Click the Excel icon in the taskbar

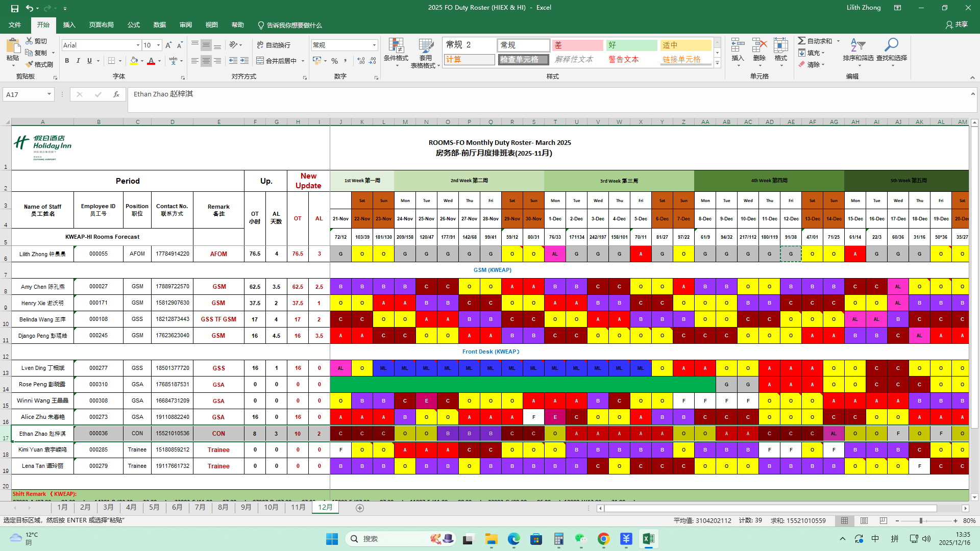point(648,539)
